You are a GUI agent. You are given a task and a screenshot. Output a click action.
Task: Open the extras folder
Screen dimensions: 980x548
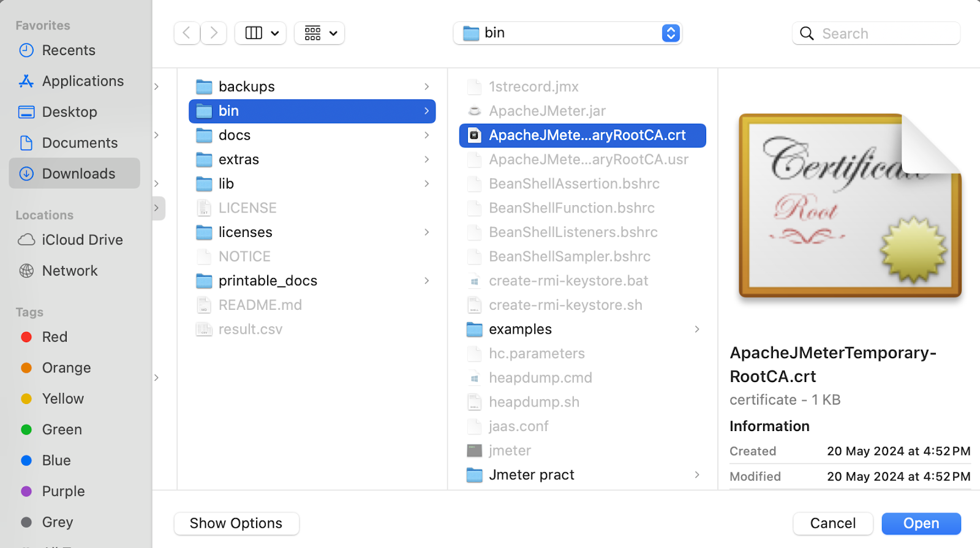312,159
